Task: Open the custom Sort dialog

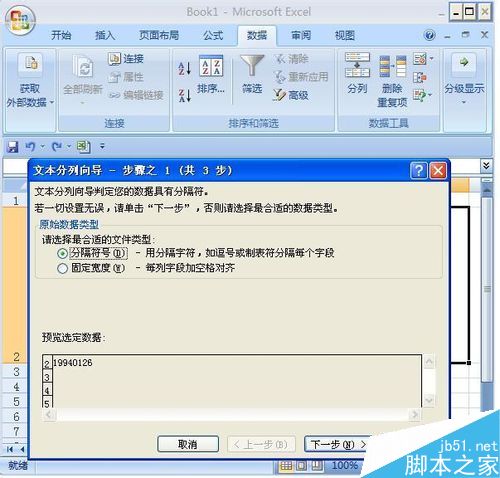Action: (x=211, y=74)
